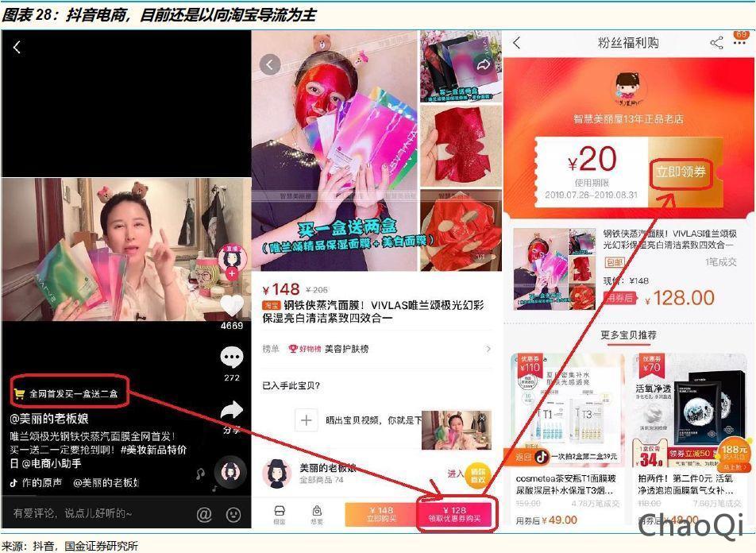Enter shop via 进入 button
The width and height of the screenshot is (756, 553).
[x=455, y=474]
